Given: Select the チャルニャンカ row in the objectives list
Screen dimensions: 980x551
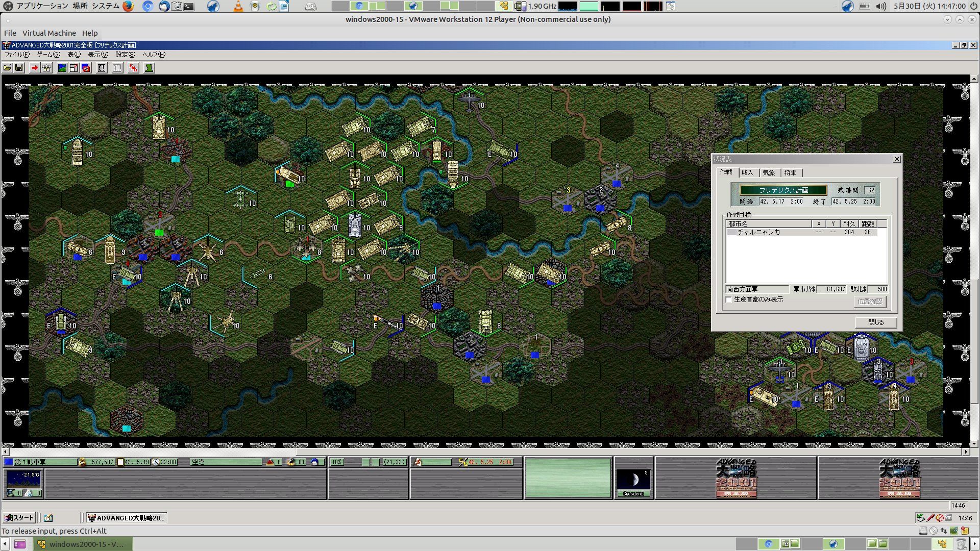Looking at the screenshot, I should click(802, 232).
